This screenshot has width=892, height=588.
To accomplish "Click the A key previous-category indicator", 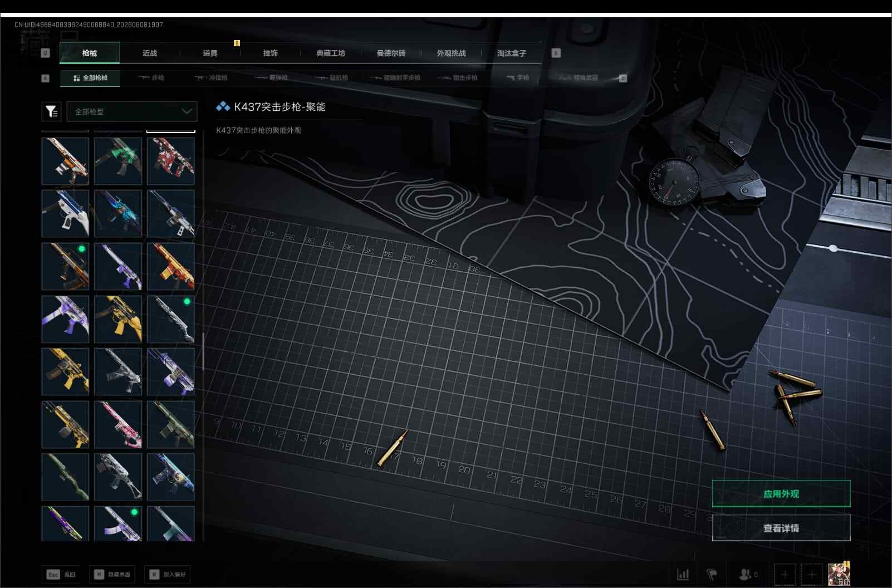I will pos(46,78).
